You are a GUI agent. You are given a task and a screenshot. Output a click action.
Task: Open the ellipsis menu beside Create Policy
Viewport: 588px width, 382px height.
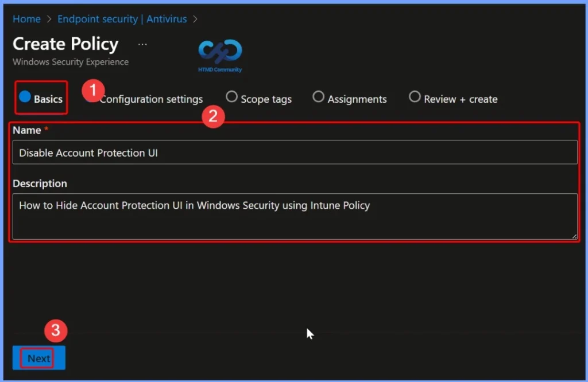(x=142, y=43)
